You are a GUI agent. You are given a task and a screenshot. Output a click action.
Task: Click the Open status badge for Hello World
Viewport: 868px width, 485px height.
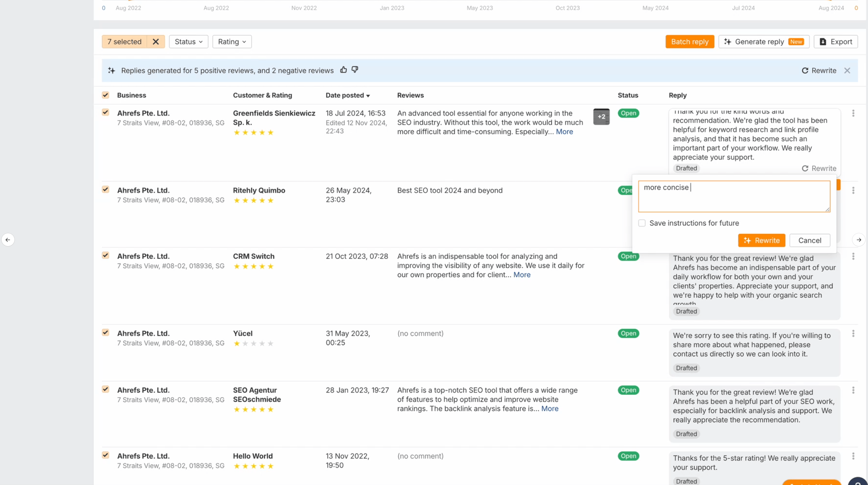point(628,456)
